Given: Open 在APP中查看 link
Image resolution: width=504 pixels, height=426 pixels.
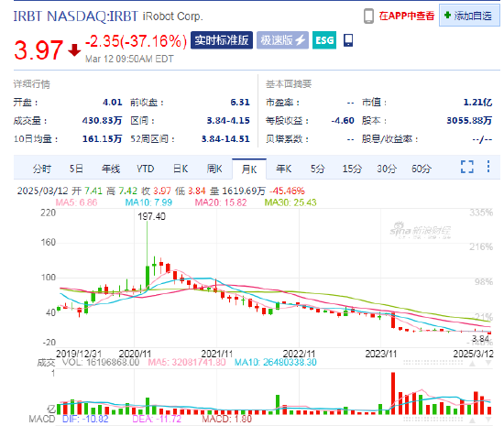Looking at the screenshot, I should coord(407,16).
